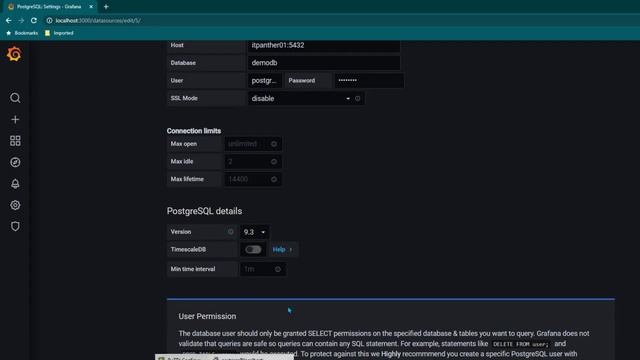
Task: Open the Imported bookmarks folder
Action: click(x=59, y=33)
